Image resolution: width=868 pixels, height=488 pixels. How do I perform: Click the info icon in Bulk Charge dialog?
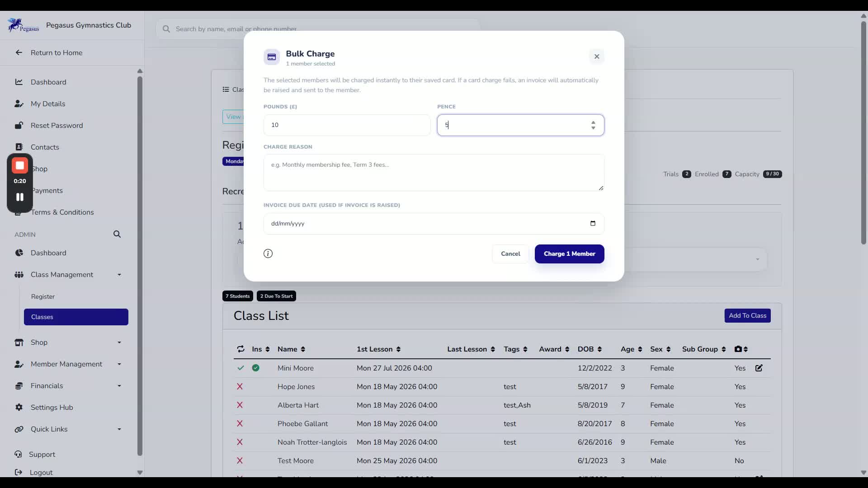(x=268, y=253)
